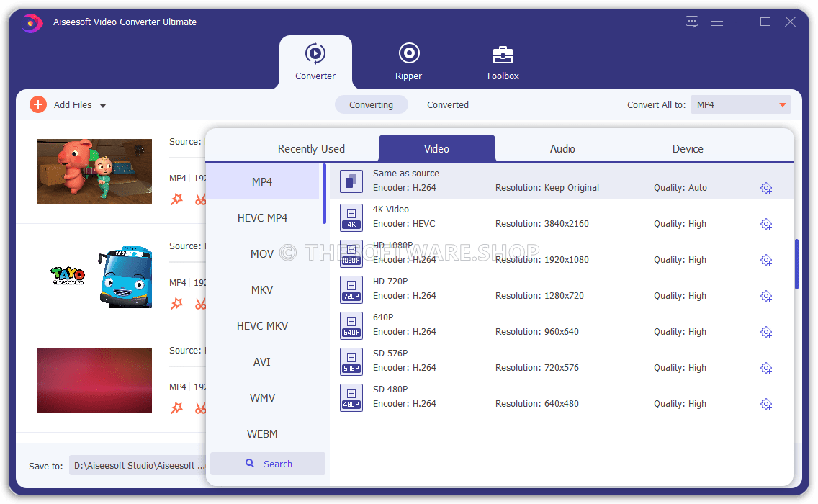The height and width of the screenshot is (504, 818).
Task: Choose MKV format
Action: click(x=262, y=289)
